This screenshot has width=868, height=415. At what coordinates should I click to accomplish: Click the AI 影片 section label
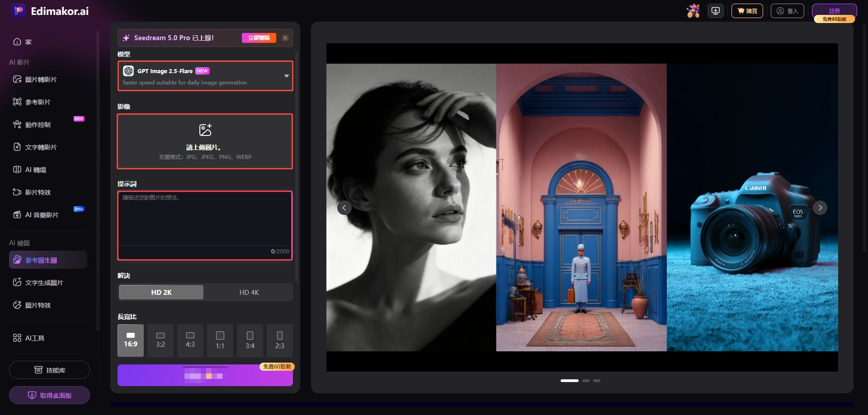[x=19, y=62]
